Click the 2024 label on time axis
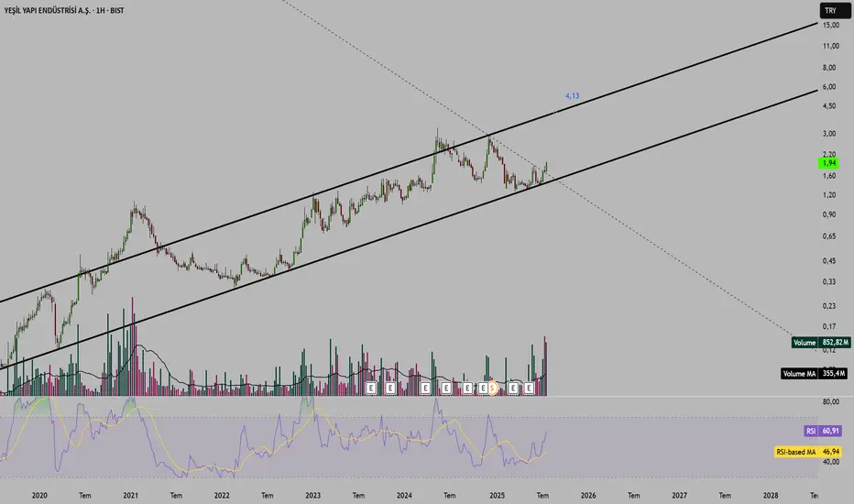Screen dimensions: 854x504 (x=404, y=495)
